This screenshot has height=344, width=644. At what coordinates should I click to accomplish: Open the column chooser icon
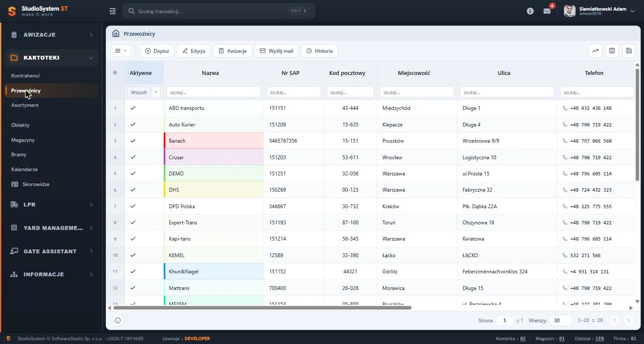(612, 51)
